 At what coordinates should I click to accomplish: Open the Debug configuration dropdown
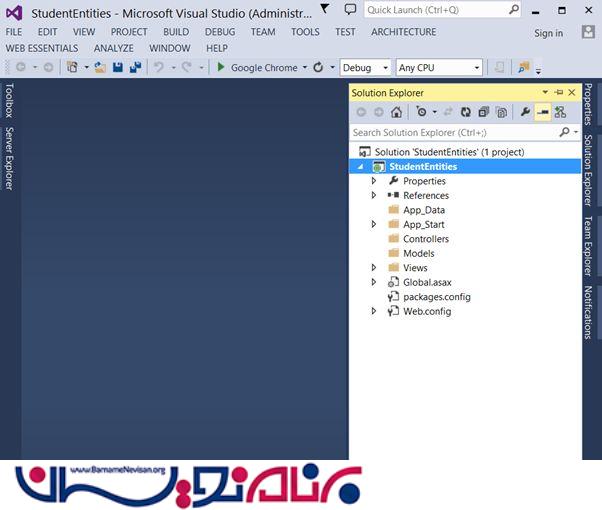coord(364,68)
